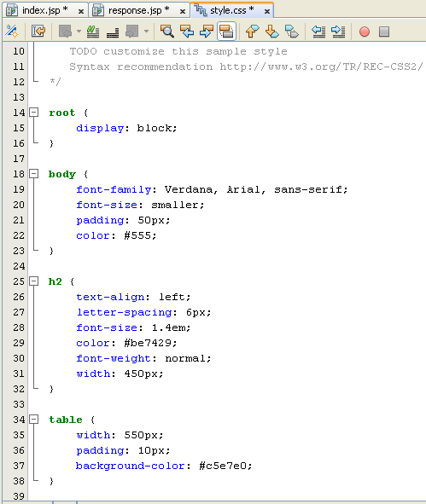This screenshot has height=504, width=426.
Task: Close the style.css tab
Action: 266,12
